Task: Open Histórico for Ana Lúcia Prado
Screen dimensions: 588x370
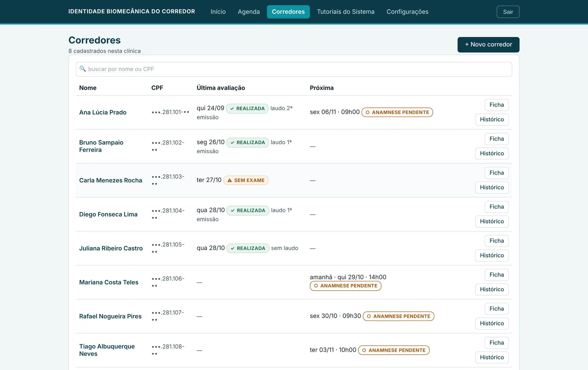Action: tap(492, 120)
